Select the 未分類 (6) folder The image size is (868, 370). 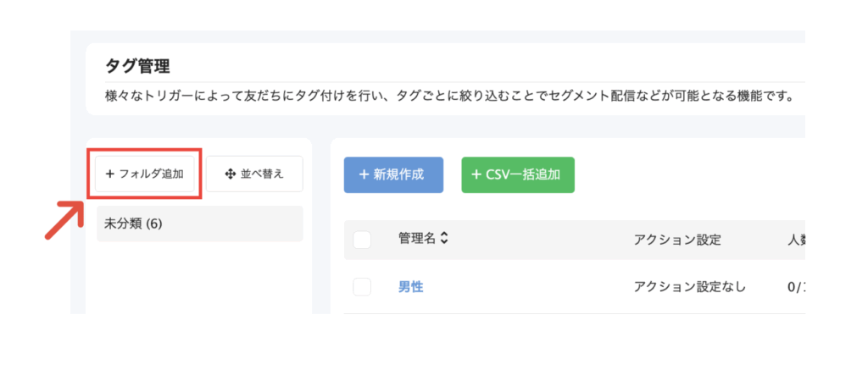coord(200,224)
